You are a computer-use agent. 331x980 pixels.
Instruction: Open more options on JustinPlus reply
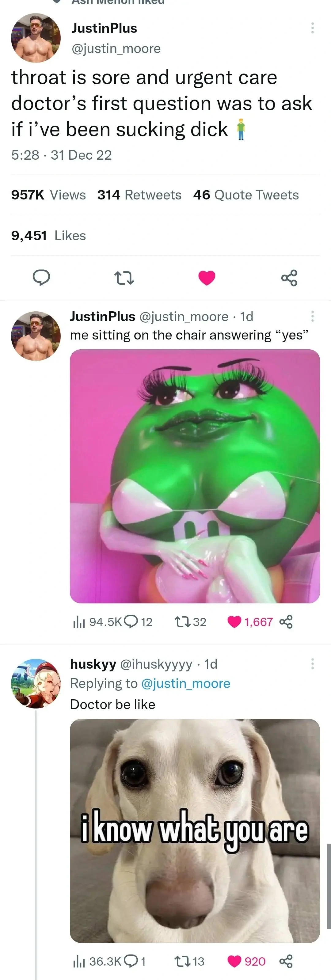pyautogui.click(x=312, y=316)
